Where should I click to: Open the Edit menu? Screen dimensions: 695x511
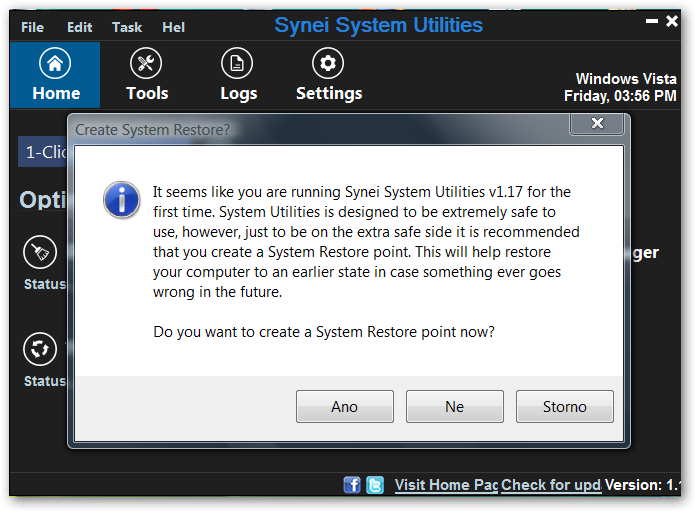click(79, 27)
